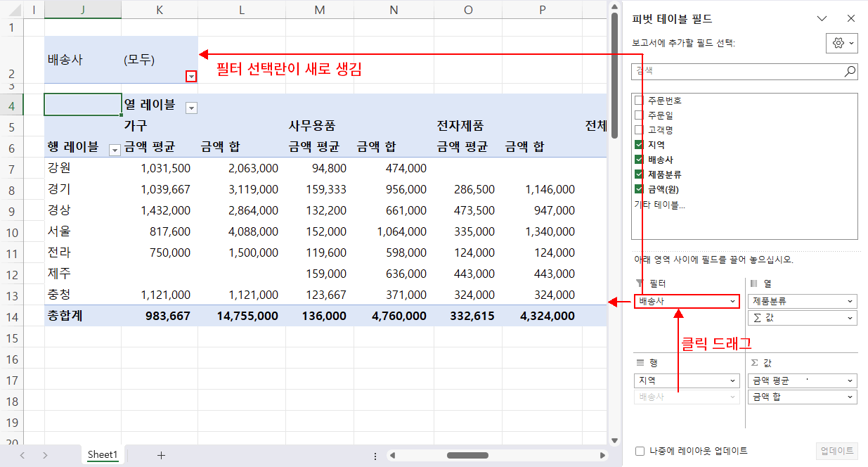Switch to the Sheet1 tab

pos(102,455)
